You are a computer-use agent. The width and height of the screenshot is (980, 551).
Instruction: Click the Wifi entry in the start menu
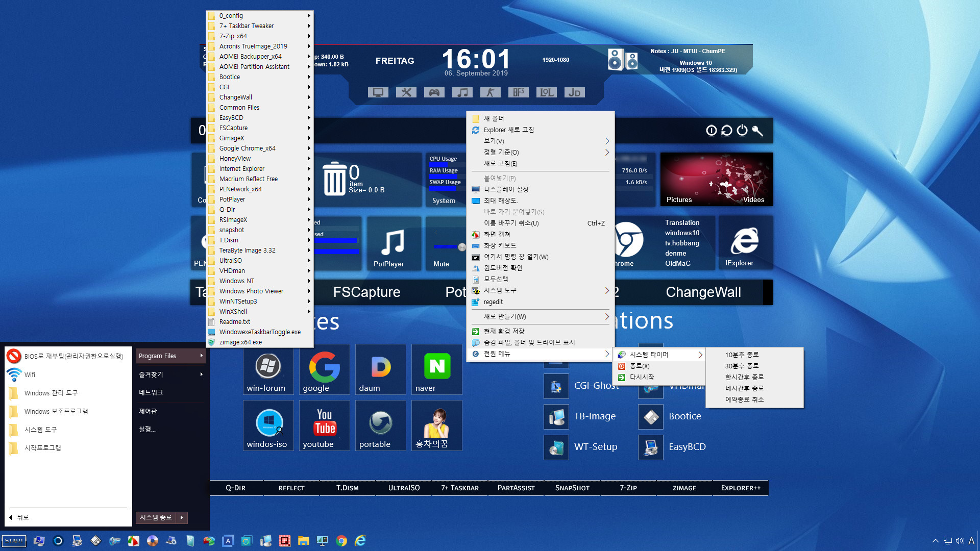coord(68,374)
